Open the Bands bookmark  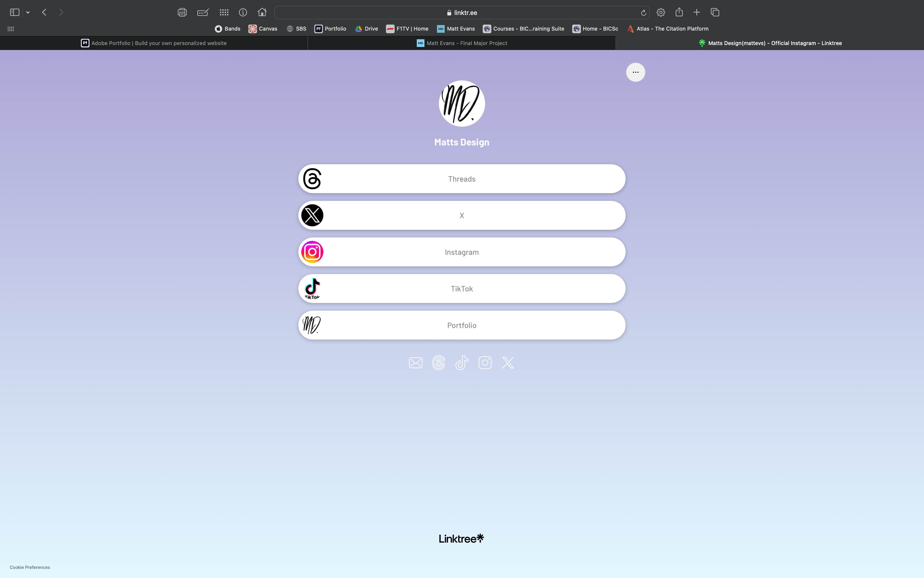click(228, 29)
